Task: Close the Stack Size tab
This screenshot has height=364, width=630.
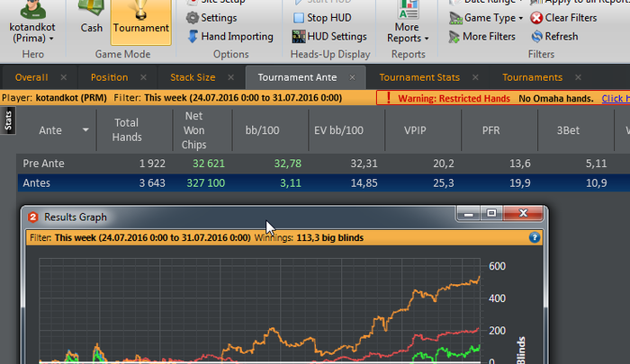Action: [230, 77]
